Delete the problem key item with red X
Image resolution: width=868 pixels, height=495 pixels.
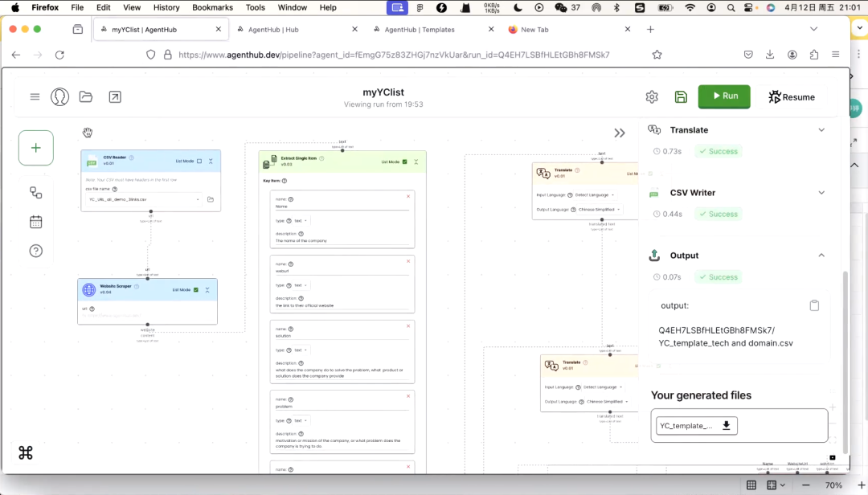click(x=408, y=396)
